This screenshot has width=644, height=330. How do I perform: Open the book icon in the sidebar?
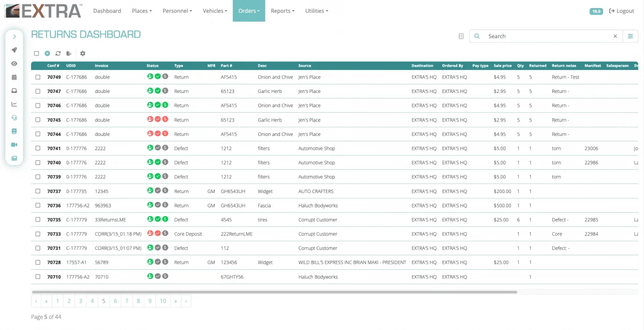point(14,131)
